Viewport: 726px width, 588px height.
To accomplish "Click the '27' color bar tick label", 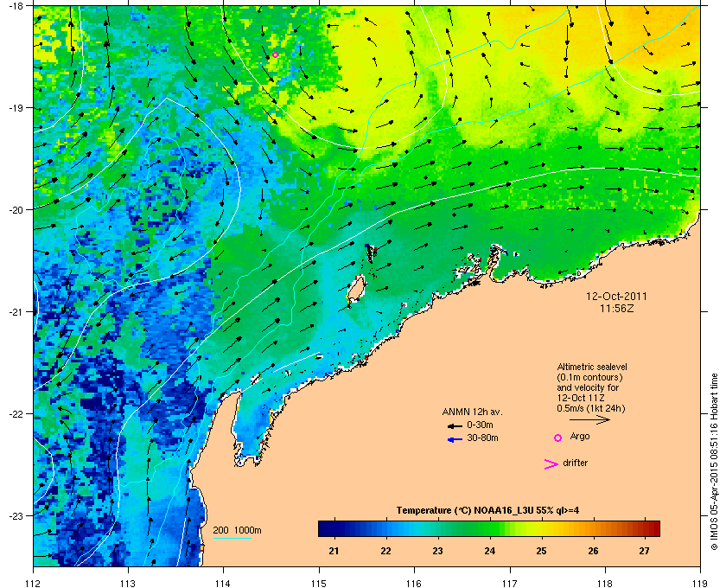I will click(644, 551).
